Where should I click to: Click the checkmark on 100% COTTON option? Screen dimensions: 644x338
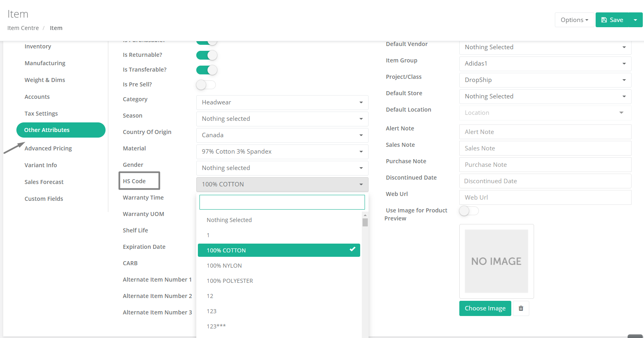352,249
